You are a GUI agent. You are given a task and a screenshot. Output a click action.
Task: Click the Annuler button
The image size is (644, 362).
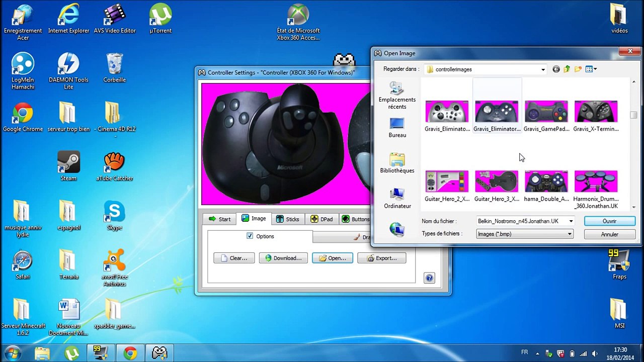(x=609, y=234)
